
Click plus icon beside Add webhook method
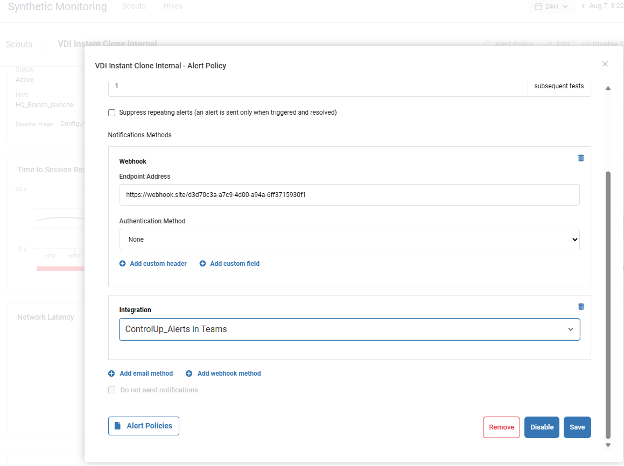click(189, 373)
